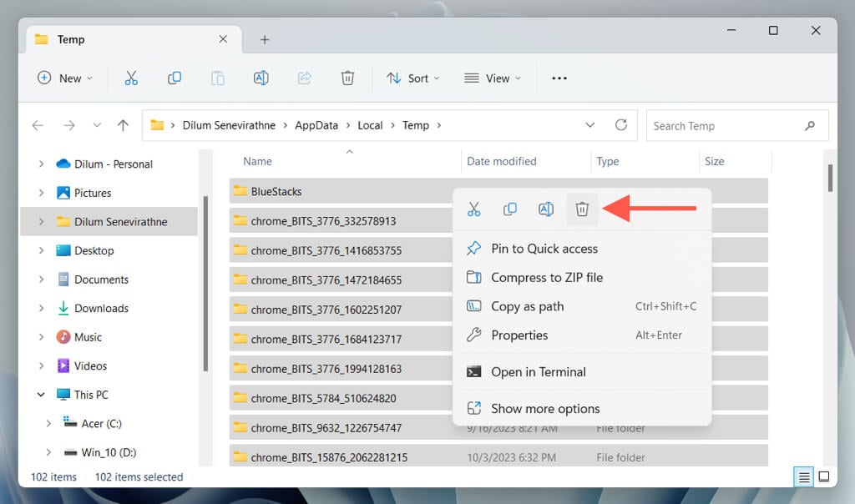855x504 pixels.
Task: Click the folder icon in the address bar
Action: coord(157,125)
